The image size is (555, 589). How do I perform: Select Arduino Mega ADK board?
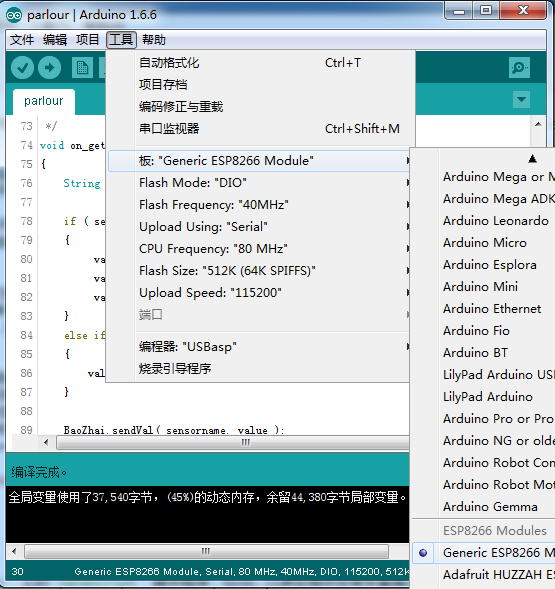coord(484,198)
